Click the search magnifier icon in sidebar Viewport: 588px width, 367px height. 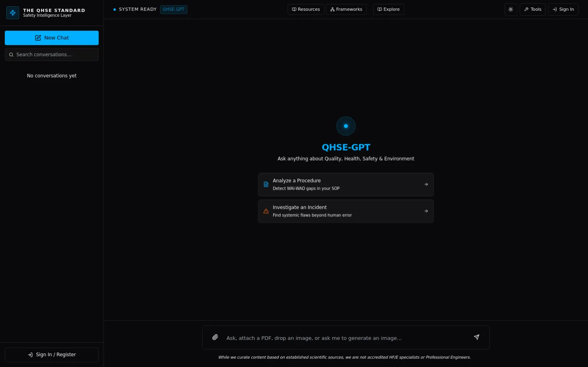point(11,55)
